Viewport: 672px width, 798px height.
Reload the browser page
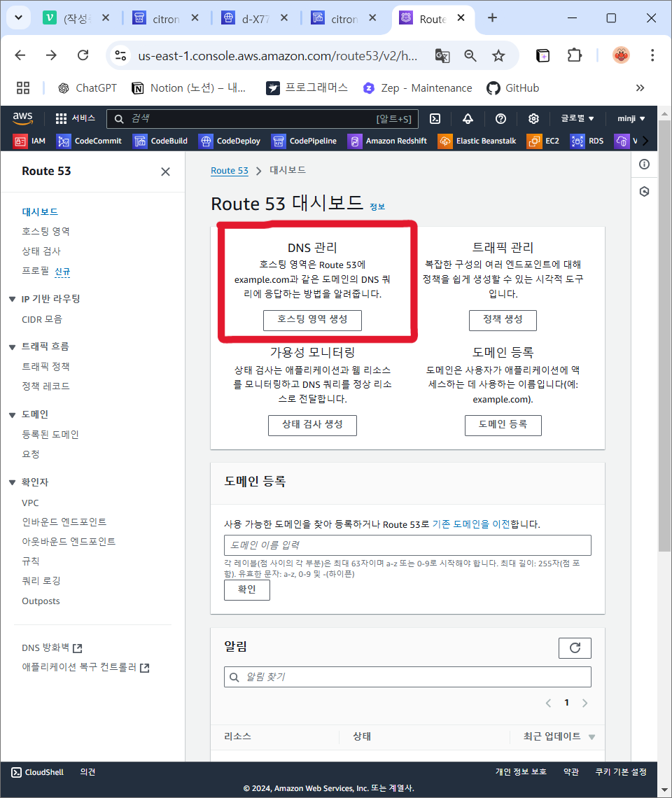tap(83, 55)
